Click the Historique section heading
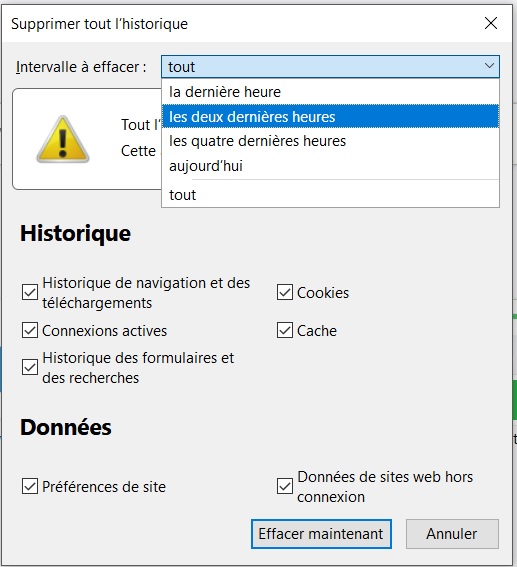The image size is (517, 567). [x=75, y=233]
